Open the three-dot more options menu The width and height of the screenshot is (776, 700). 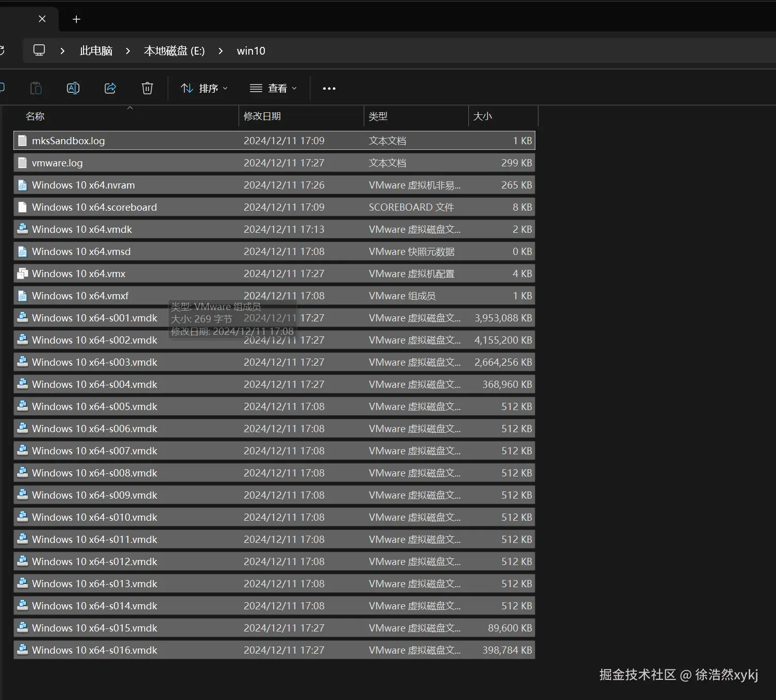pos(329,89)
